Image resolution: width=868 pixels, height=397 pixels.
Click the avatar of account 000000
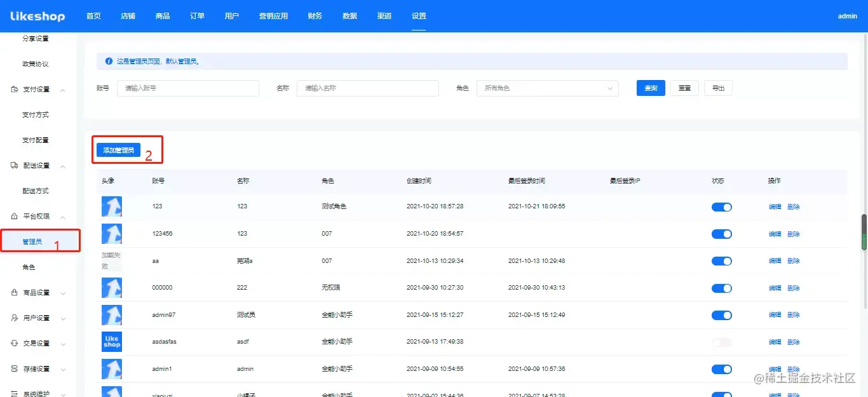coord(112,288)
